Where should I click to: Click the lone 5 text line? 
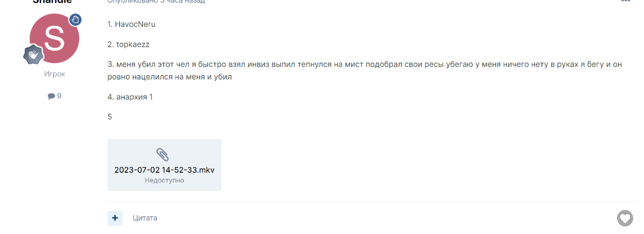point(109,116)
